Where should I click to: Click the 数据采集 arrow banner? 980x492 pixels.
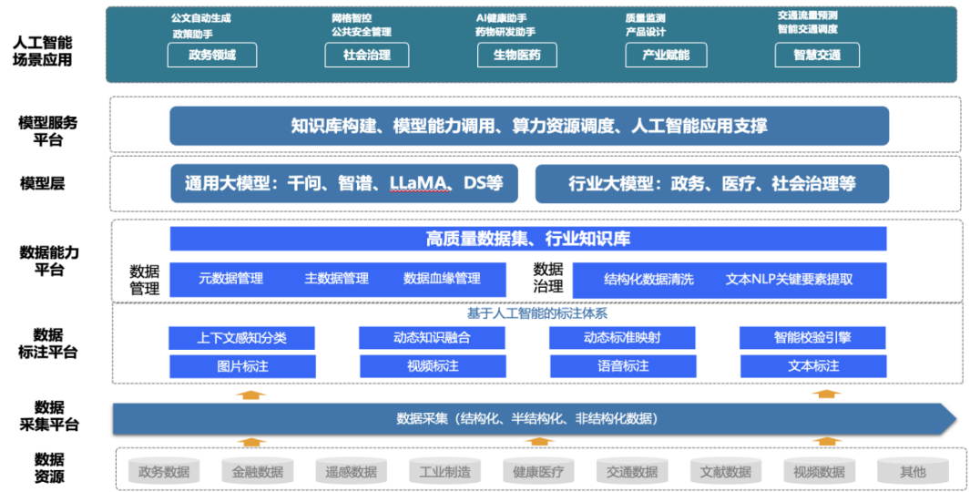(x=528, y=419)
